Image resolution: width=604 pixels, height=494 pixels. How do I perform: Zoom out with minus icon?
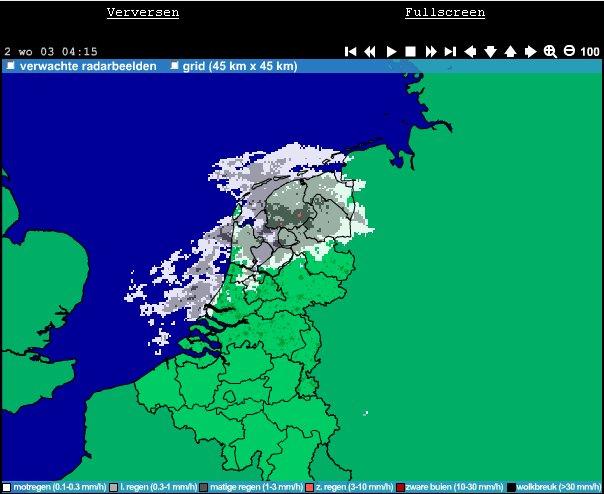pos(569,50)
